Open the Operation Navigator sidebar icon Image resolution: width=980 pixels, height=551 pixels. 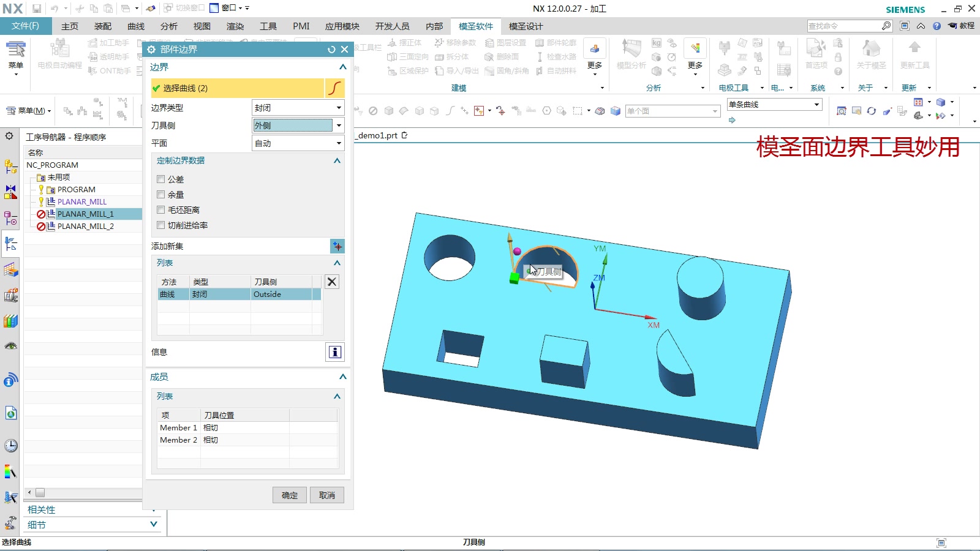[10, 244]
